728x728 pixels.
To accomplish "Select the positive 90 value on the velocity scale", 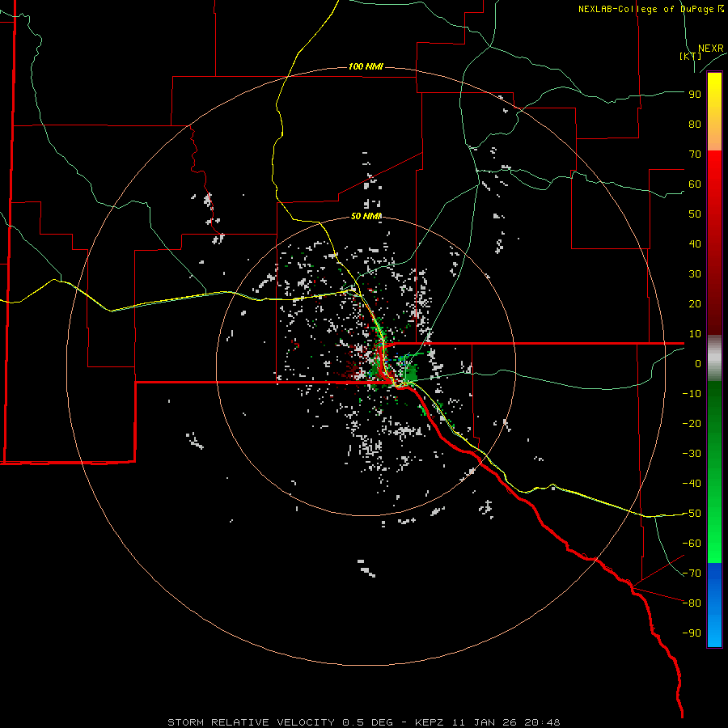I will (695, 95).
